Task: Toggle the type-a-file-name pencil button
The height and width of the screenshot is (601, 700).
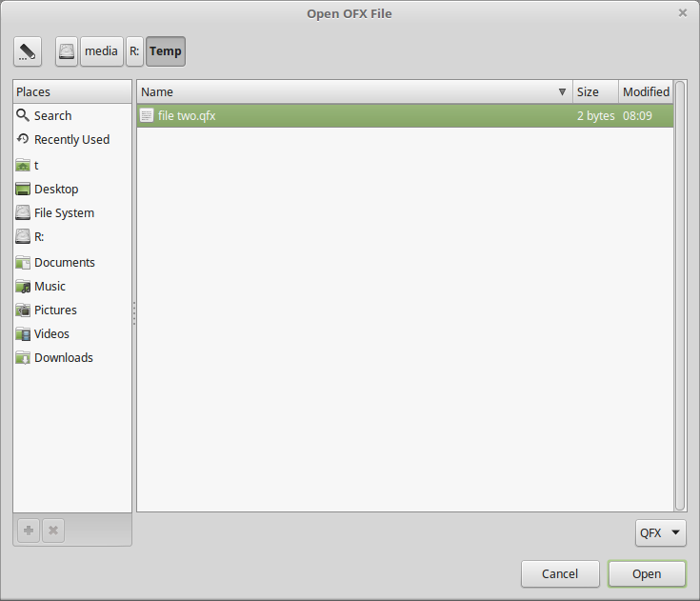Action: pyautogui.click(x=28, y=51)
